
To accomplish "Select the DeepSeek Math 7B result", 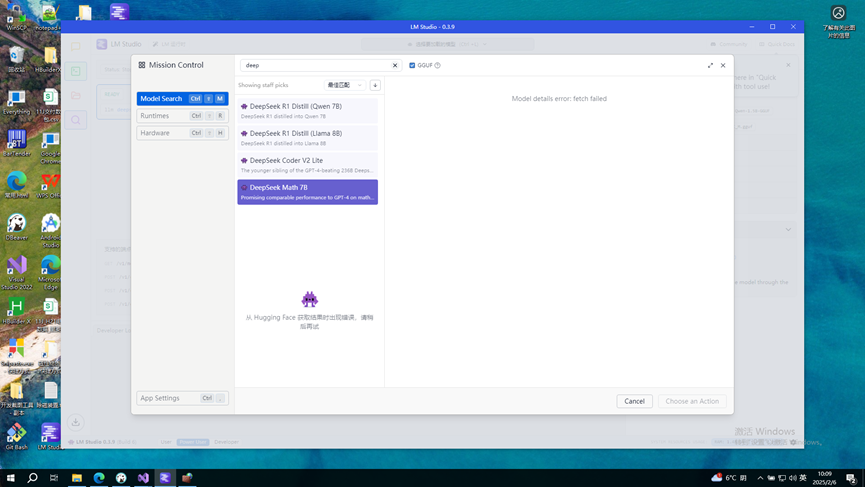I will click(307, 192).
